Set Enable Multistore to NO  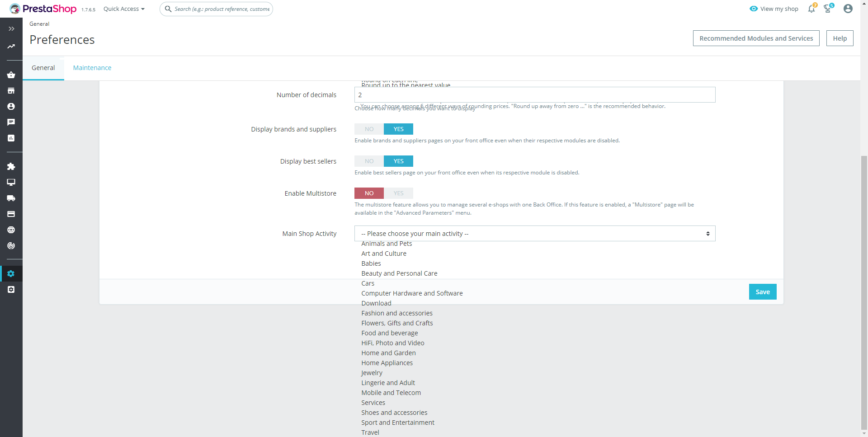[369, 193]
